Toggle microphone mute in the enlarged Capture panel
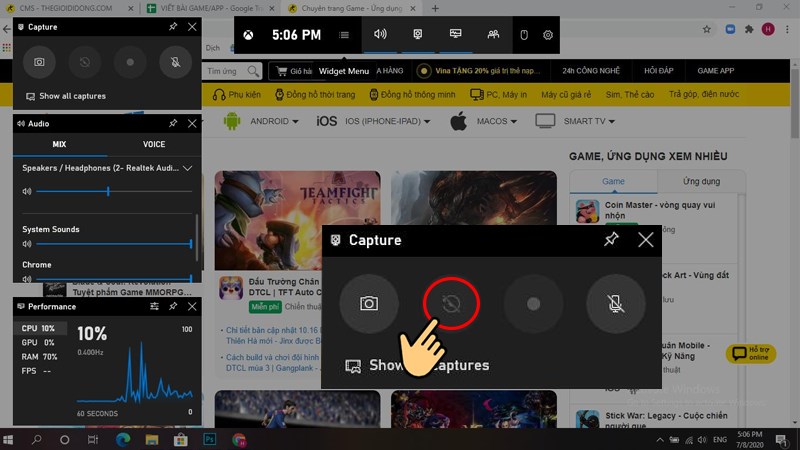The image size is (800, 450). click(x=616, y=304)
